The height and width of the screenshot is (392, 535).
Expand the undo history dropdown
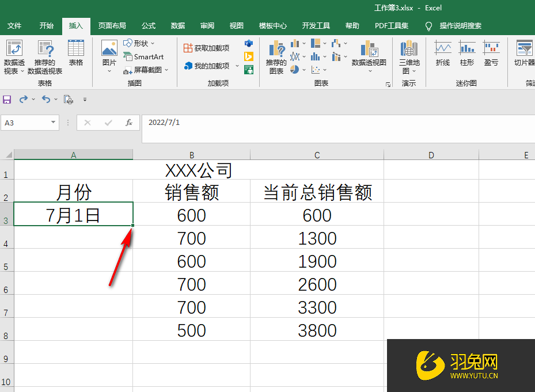click(56, 99)
